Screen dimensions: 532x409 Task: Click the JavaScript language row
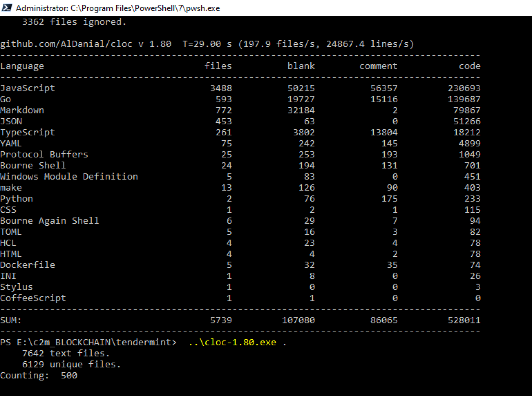(x=27, y=88)
